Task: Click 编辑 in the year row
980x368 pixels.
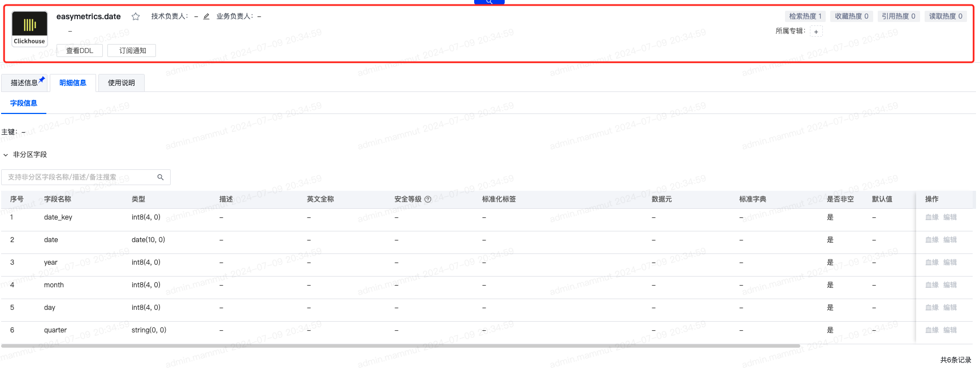Action: click(950, 262)
